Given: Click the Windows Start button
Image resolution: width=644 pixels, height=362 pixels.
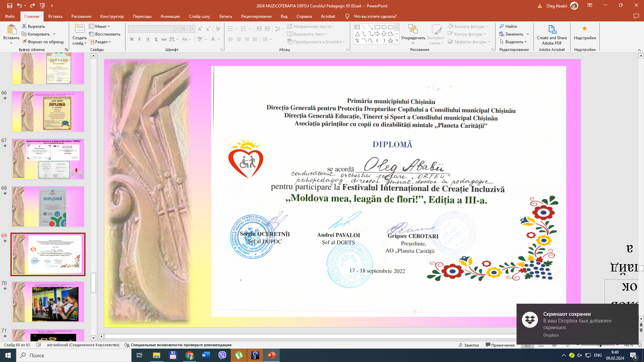Looking at the screenshot, I should coord(8,355).
